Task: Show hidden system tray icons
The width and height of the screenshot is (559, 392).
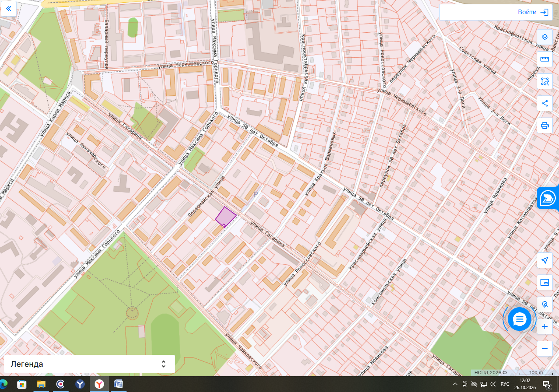Action: 455,384
